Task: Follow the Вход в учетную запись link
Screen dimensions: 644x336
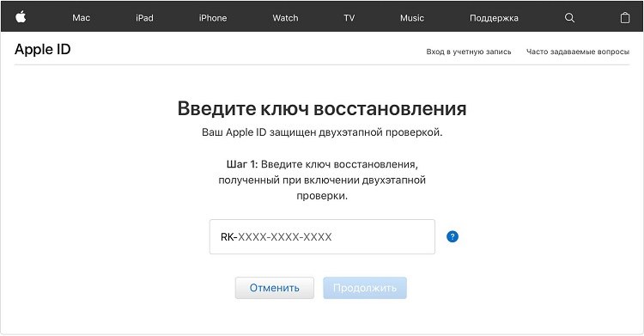Action: (469, 52)
